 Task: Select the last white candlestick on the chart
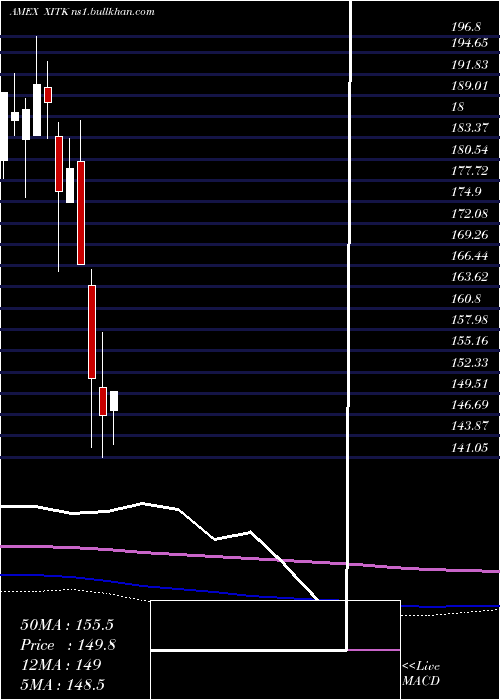point(114,401)
